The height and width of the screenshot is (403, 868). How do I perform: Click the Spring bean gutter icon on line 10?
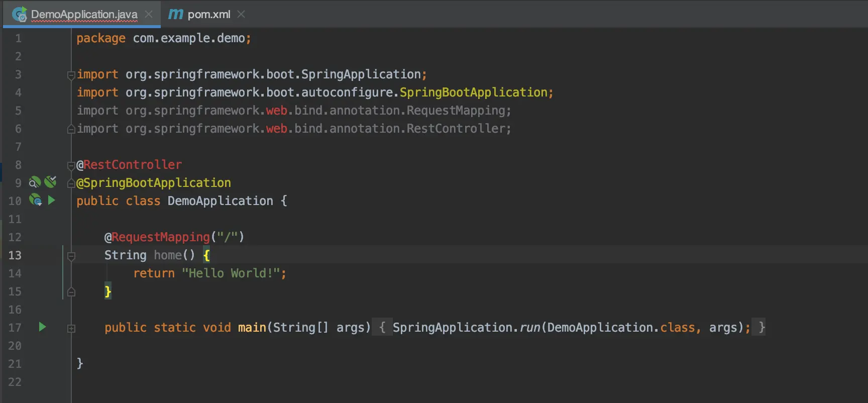(x=35, y=200)
